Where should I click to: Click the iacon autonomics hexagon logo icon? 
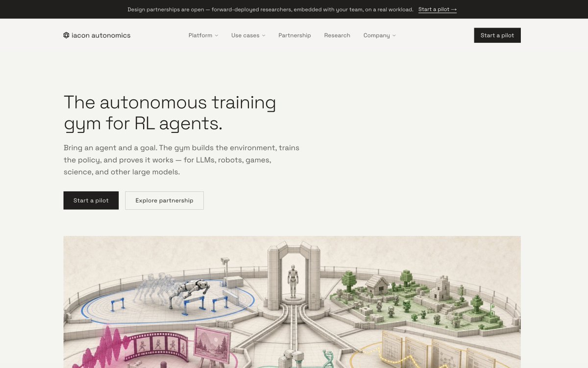[66, 35]
